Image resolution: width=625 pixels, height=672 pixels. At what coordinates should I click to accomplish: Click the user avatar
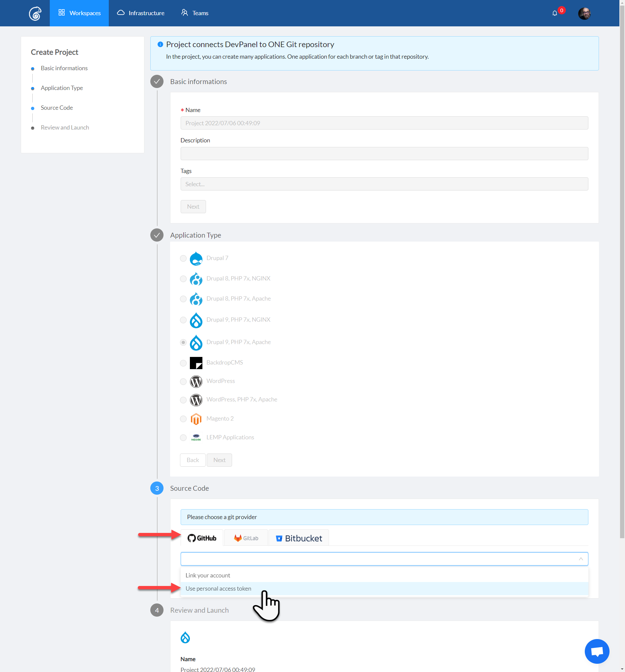pyautogui.click(x=584, y=13)
